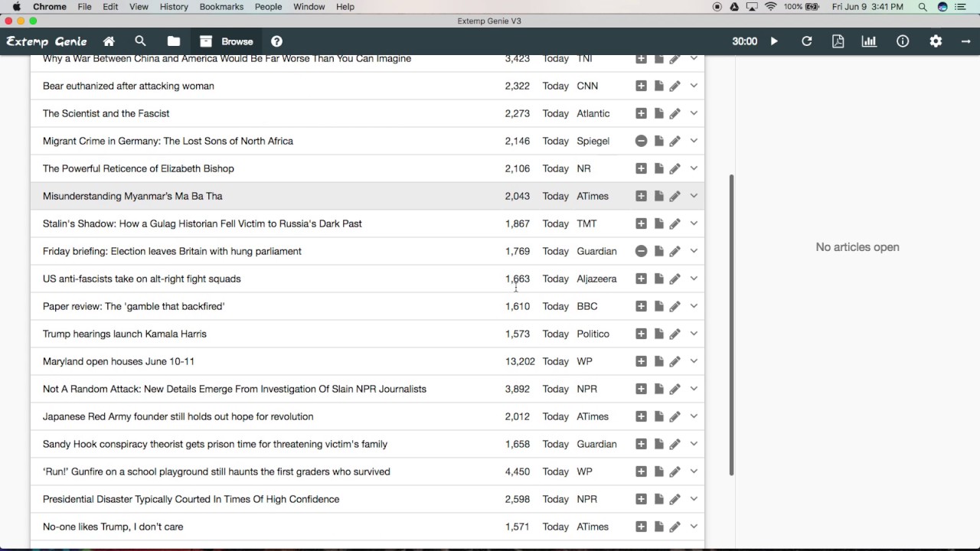Open the bar chart statistics icon
The height and width of the screenshot is (551, 980).
point(869,41)
